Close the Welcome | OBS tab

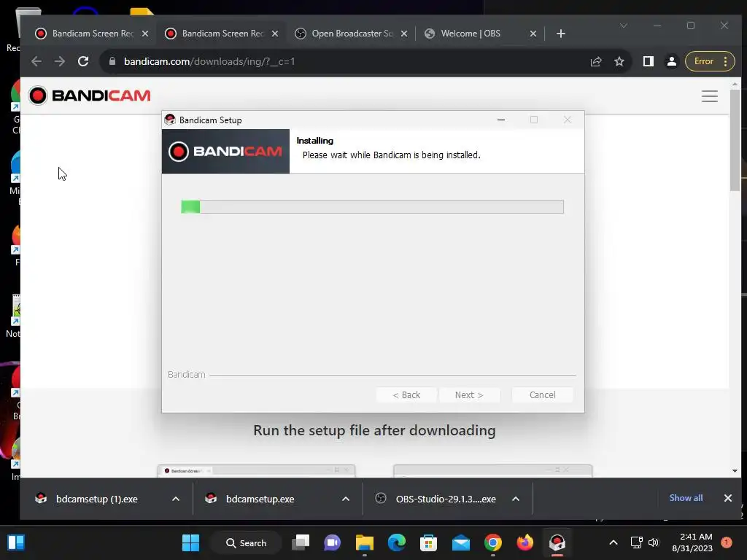click(533, 34)
